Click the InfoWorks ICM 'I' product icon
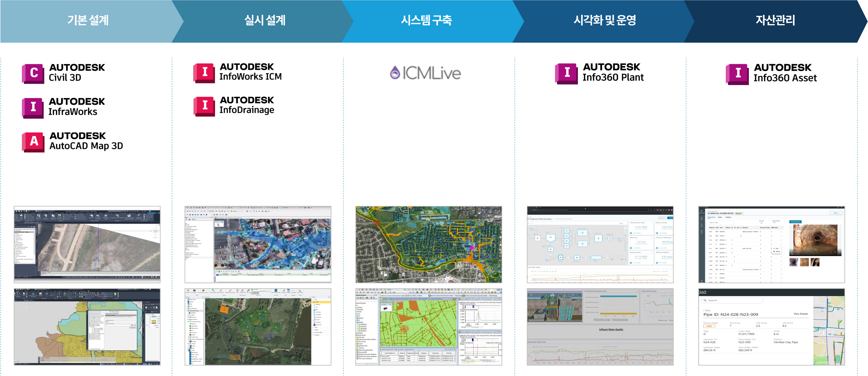The width and height of the screenshot is (868, 376). pos(204,73)
